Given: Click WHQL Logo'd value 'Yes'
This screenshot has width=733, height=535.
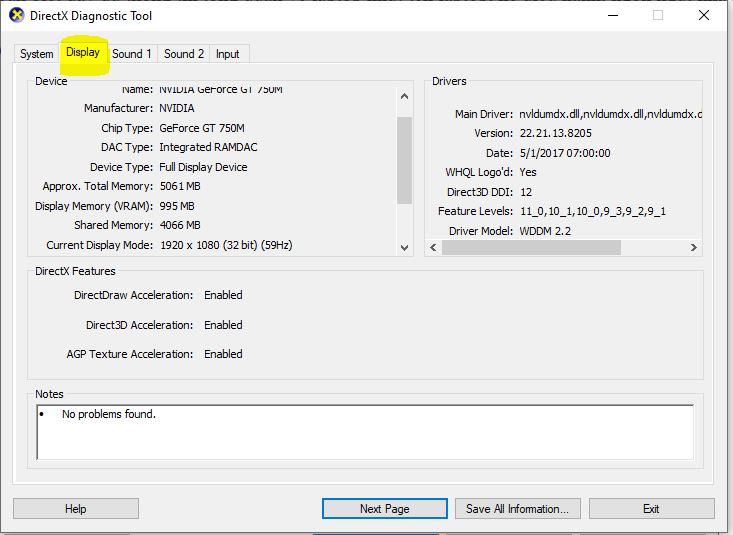Looking at the screenshot, I should coord(528,172).
